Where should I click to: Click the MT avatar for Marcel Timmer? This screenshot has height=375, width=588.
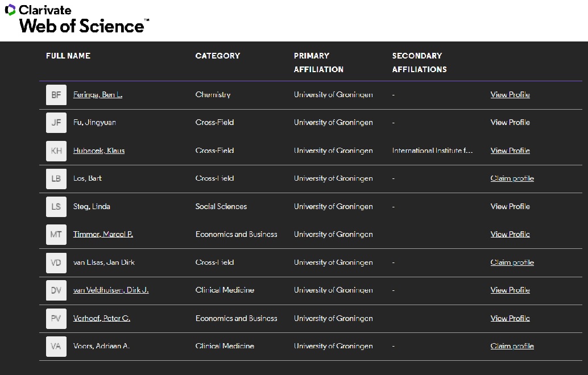tap(56, 235)
